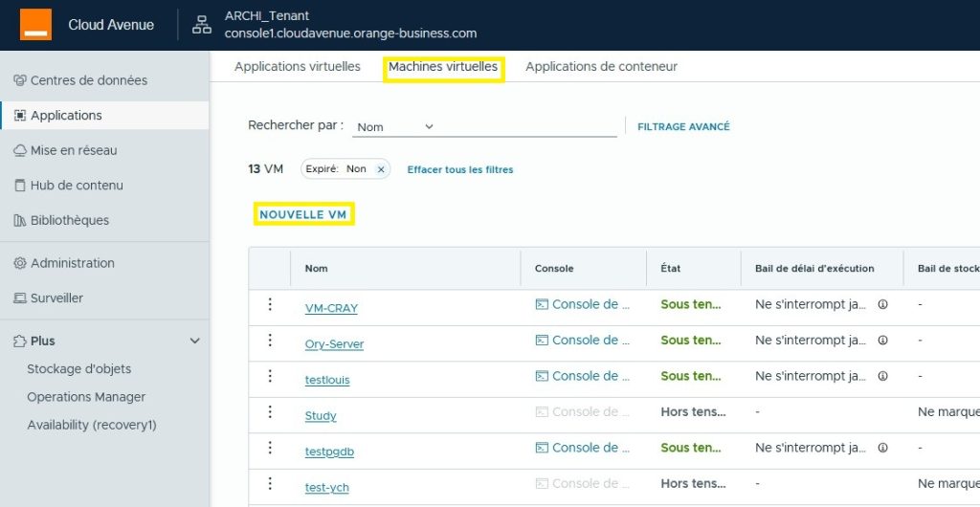Open the Rechercher par Nom dropdown
This screenshot has height=507, width=980.
pyautogui.click(x=394, y=127)
